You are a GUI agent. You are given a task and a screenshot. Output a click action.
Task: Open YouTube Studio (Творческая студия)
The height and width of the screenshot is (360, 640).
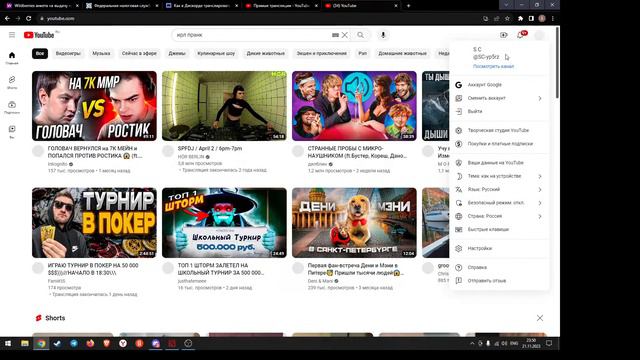click(499, 131)
